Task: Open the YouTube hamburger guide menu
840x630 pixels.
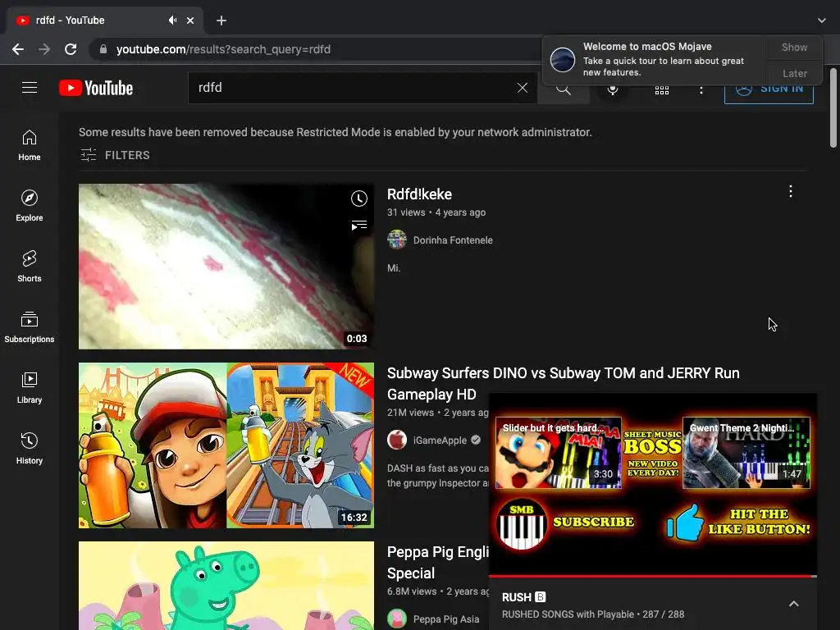Action: pos(30,87)
